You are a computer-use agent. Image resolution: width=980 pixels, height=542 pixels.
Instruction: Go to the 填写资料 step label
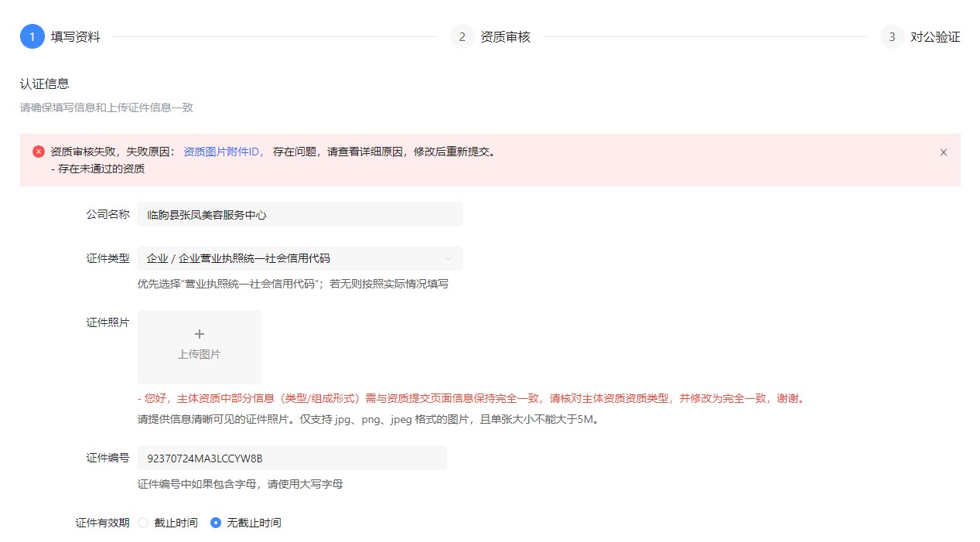click(76, 36)
